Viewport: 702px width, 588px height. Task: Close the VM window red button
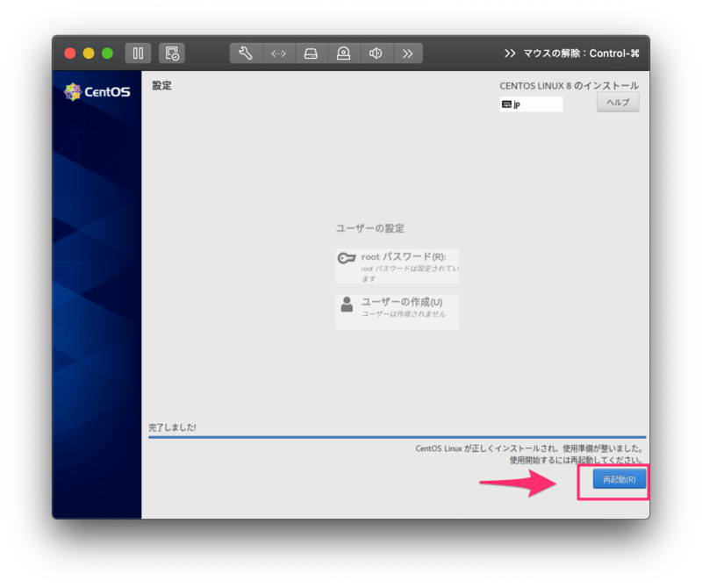70,54
